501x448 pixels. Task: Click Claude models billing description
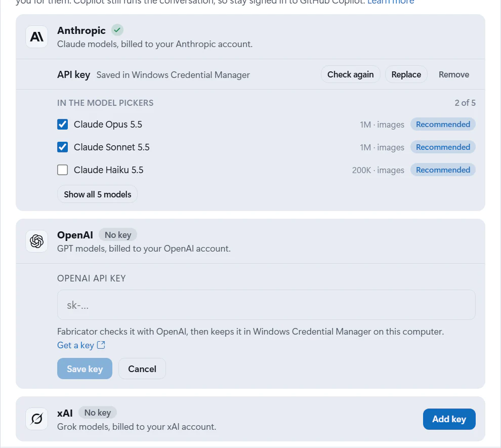click(155, 44)
